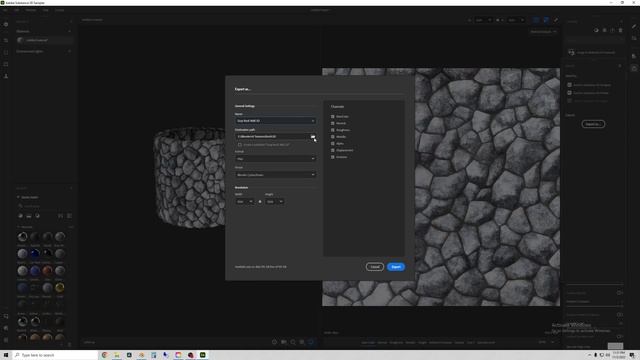Click the brush icon in top toolbar
Image resolution: width=640 pixels, height=360 pixels.
[556, 20]
